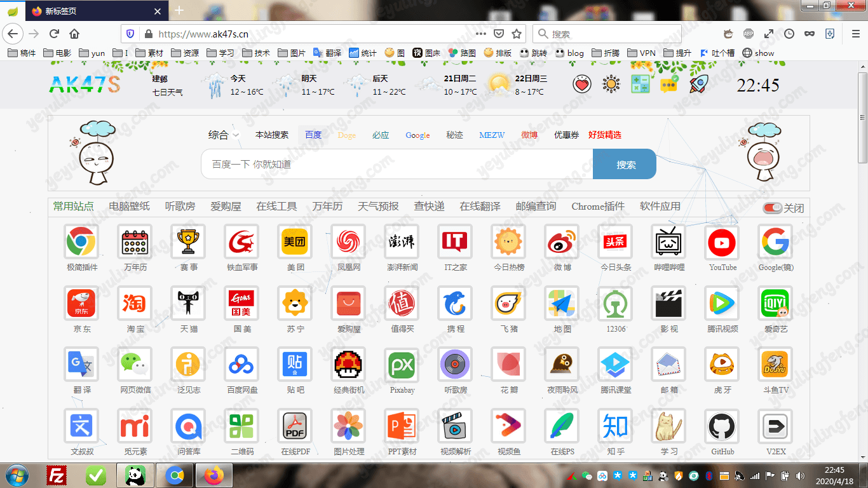Open the YouTube icon
Image resolution: width=868 pixels, height=488 pixels.
click(722, 242)
